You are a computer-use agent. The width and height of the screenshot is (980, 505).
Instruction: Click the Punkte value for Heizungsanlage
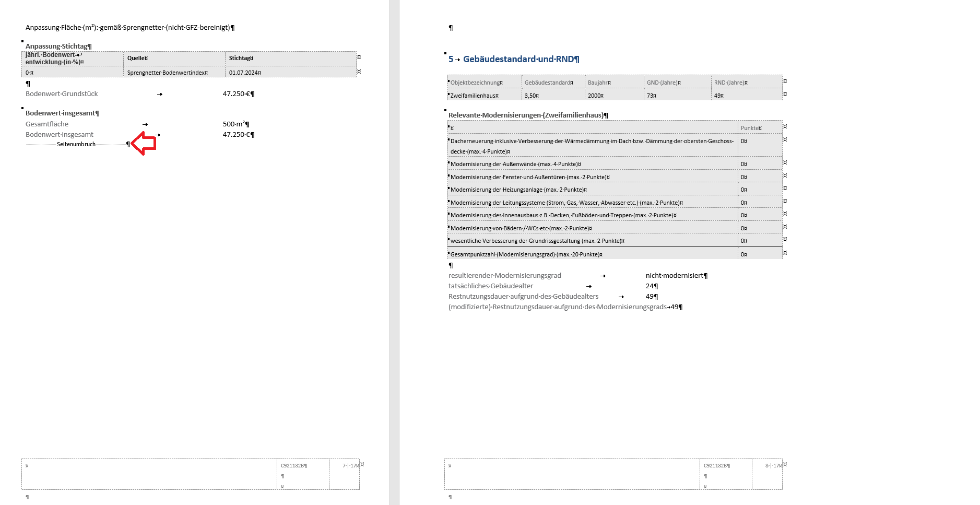coord(743,190)
